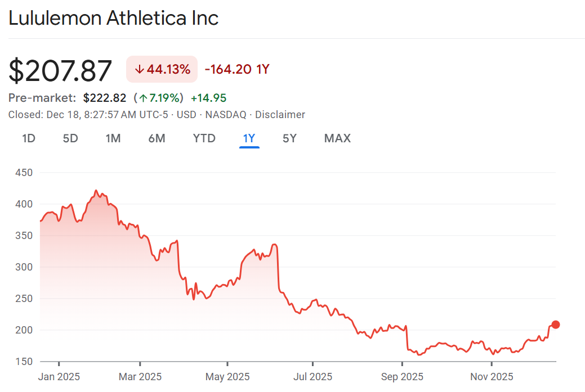The height and width of the screenshot is (392, 585).
Task: Select the 1D time range tab
Action: 29,138
